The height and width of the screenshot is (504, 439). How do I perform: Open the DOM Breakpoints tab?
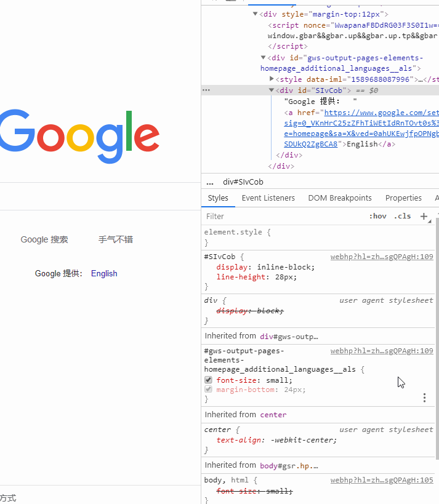coord(340,198)
